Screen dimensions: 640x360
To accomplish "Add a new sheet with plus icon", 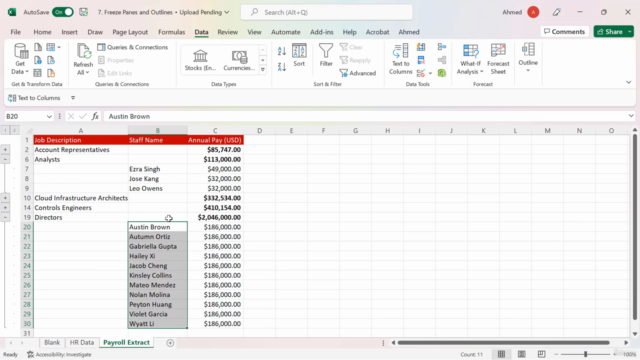I will tap(170, 343).
